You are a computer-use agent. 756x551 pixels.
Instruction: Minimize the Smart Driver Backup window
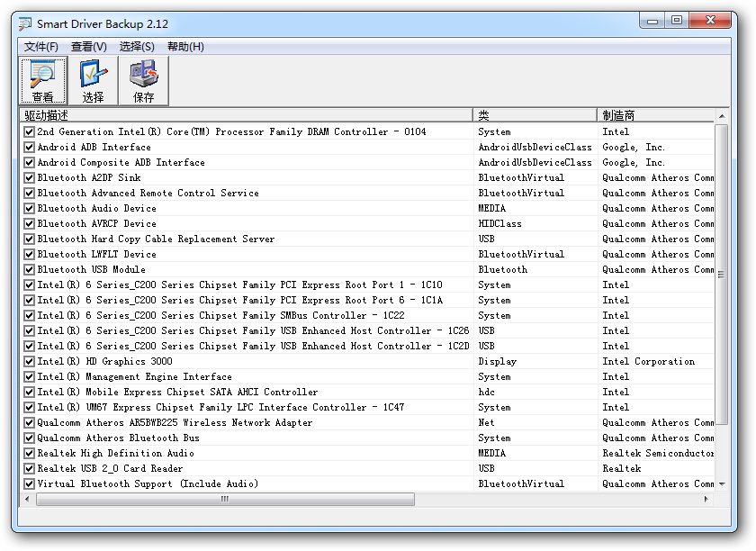pos(652,21)
